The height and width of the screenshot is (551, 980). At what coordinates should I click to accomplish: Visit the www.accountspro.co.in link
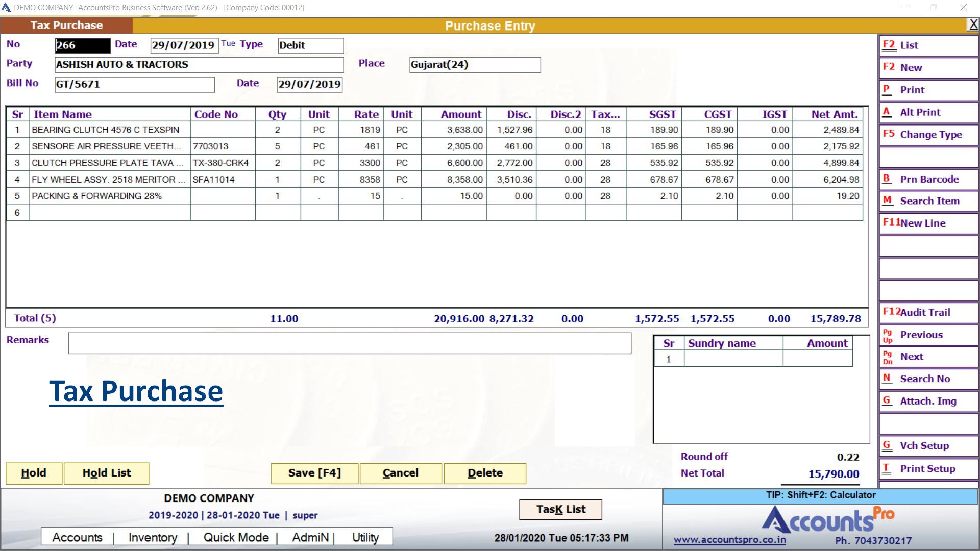[729, 540]
